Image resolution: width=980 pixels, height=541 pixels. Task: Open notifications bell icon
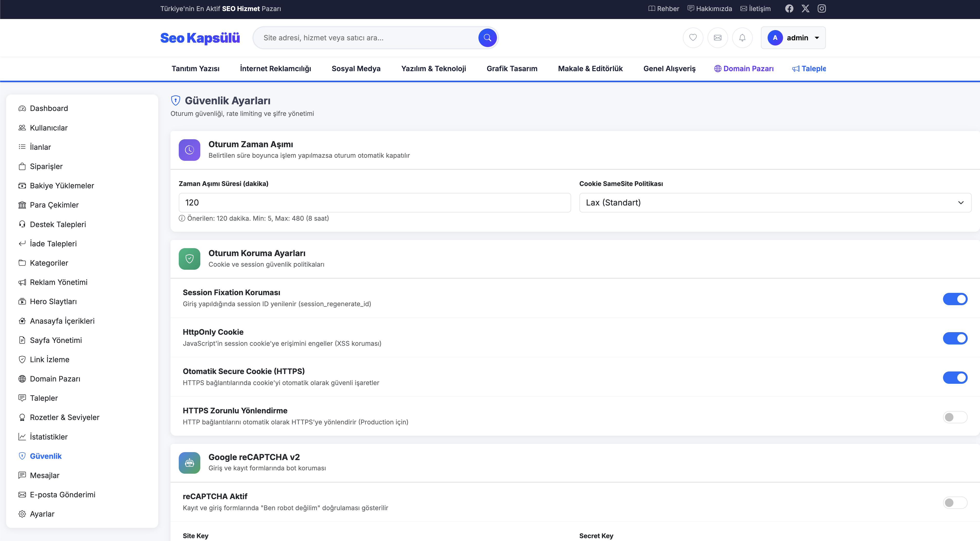(x=742, y=38)
